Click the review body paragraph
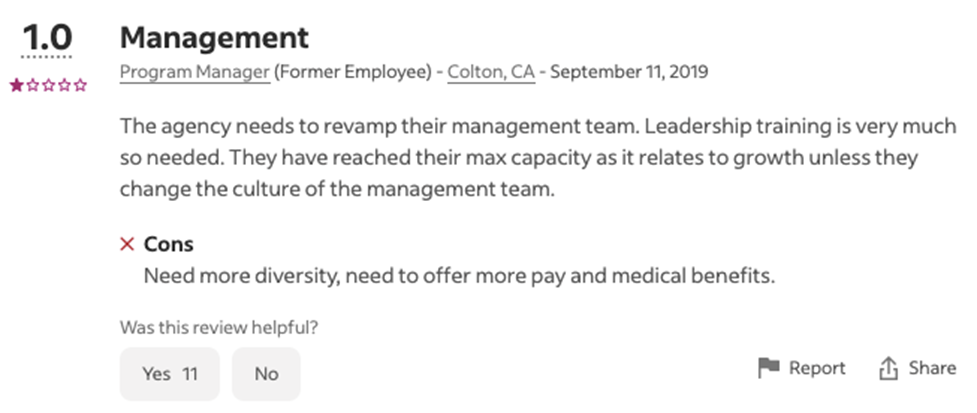Screen dimensions: 977x413 [x=518, y=158]
